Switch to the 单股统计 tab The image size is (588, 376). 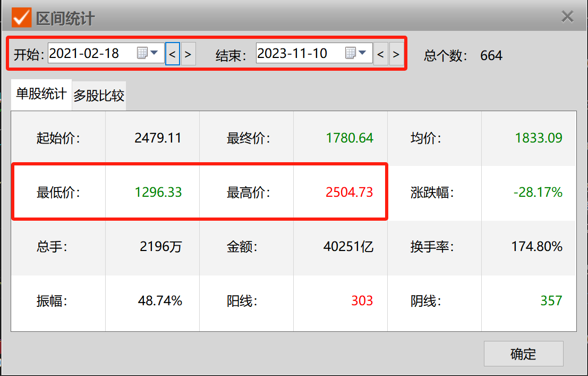41,94
